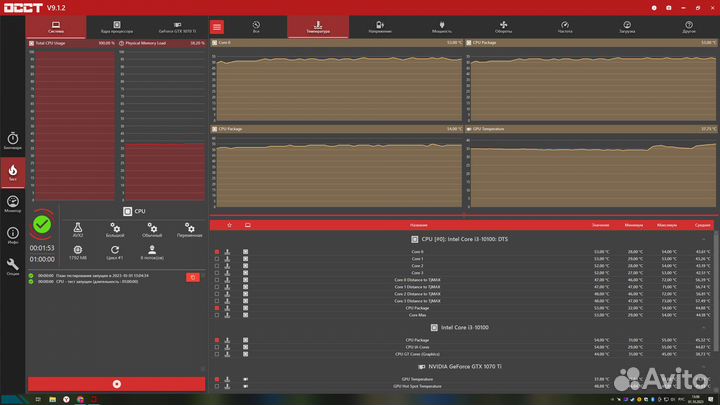Switch to the Загрузка tab
The image size is (720, 405).
pyautogui.click(x=627, y=27)
